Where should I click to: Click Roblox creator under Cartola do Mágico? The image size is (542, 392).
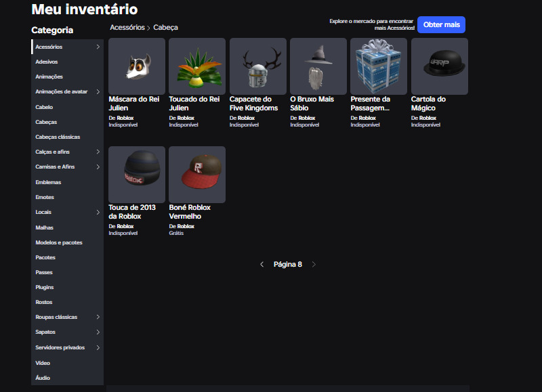(x=428, y=118)
